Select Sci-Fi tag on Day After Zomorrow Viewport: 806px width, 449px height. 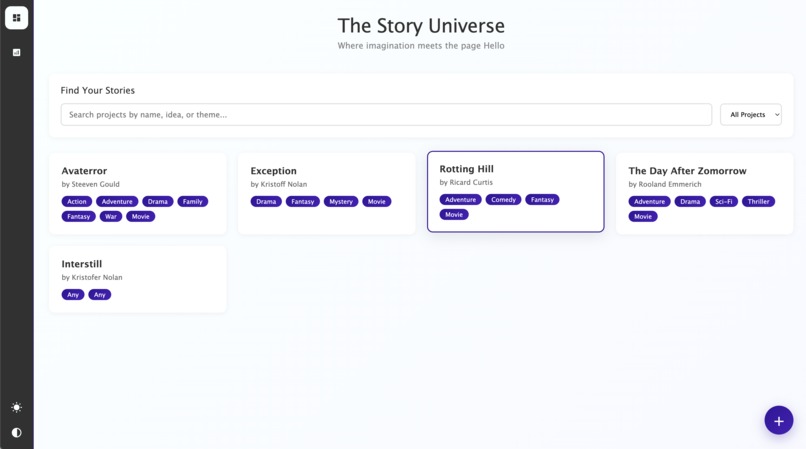tap(723, 202)
